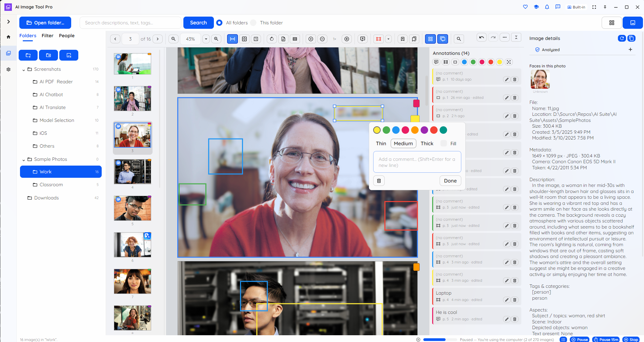Undo the last annotation change

[x=482, y=37]
